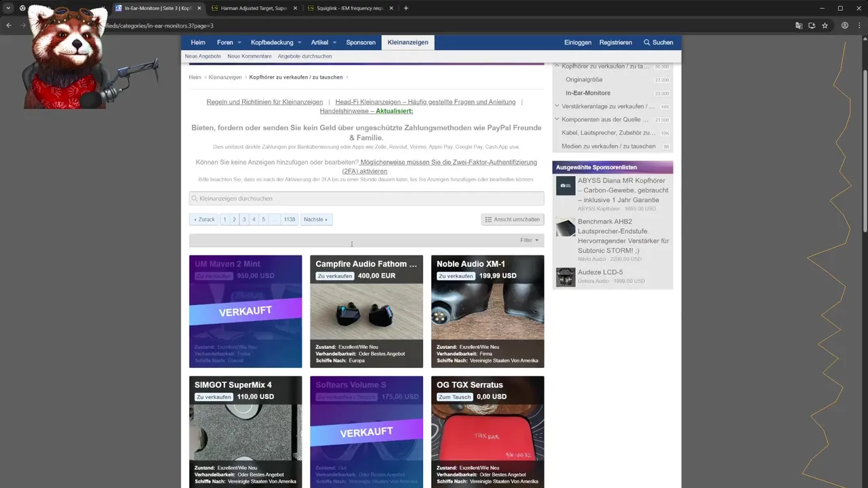Expand the pagination ellipsis page jump
Viewport: 868px width, 488px height.
(x=274, y=220)
